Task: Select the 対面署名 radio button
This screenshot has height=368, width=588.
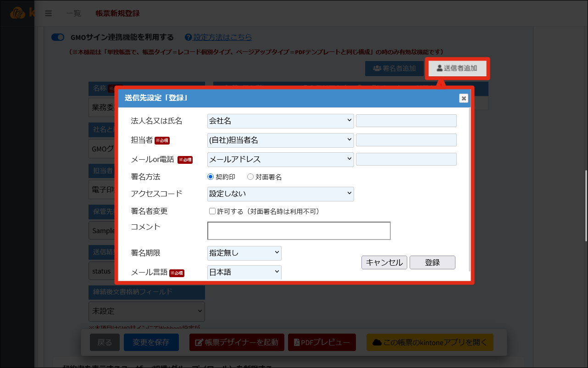Action: coord(250,177)
